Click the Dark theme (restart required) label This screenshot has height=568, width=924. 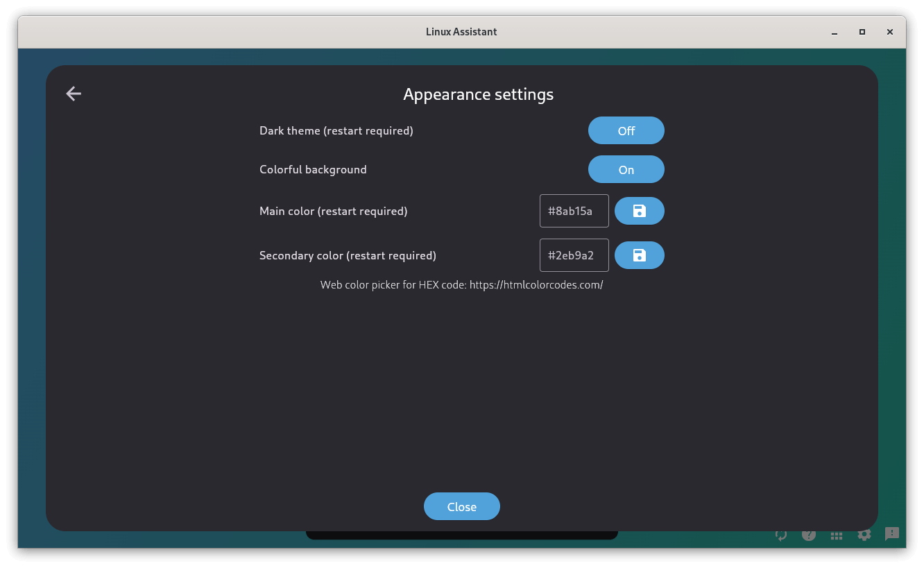point(336,130)
